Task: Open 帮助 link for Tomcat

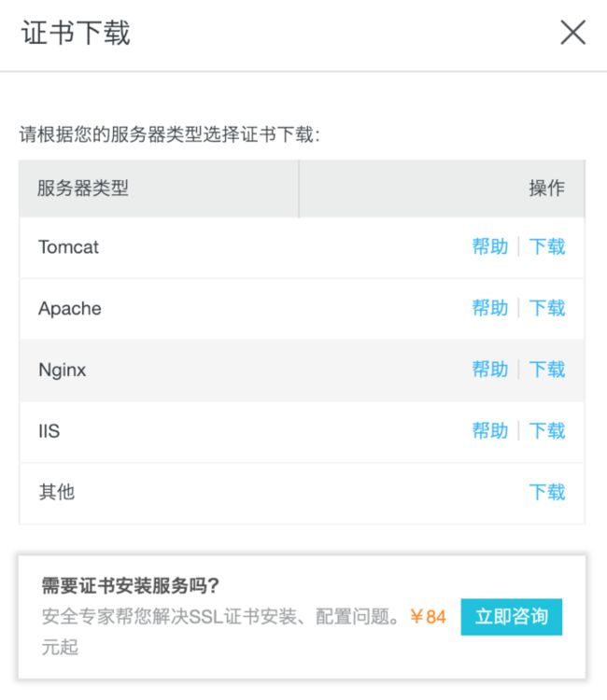Action: (x=490, y=246)
